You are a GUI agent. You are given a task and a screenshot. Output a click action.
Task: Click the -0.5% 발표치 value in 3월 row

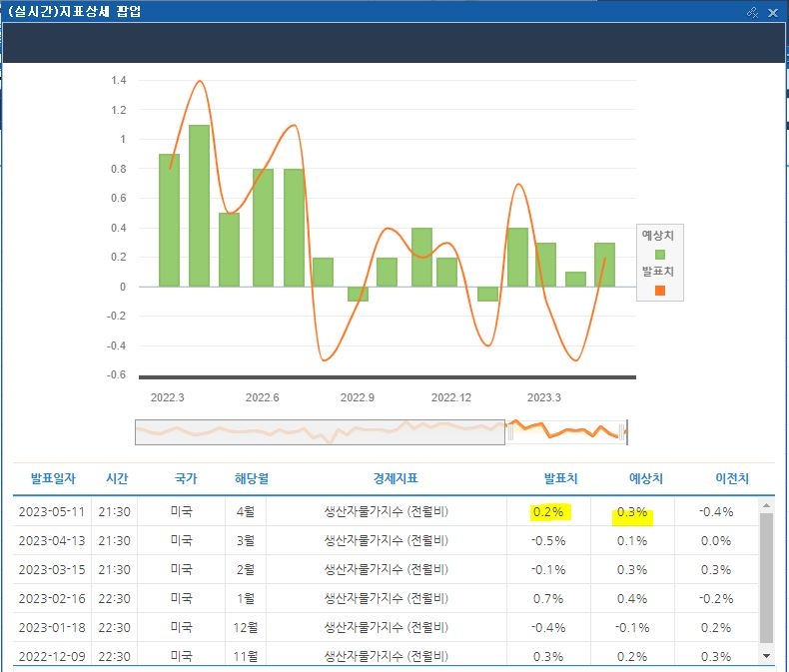(x=548, y=541)
